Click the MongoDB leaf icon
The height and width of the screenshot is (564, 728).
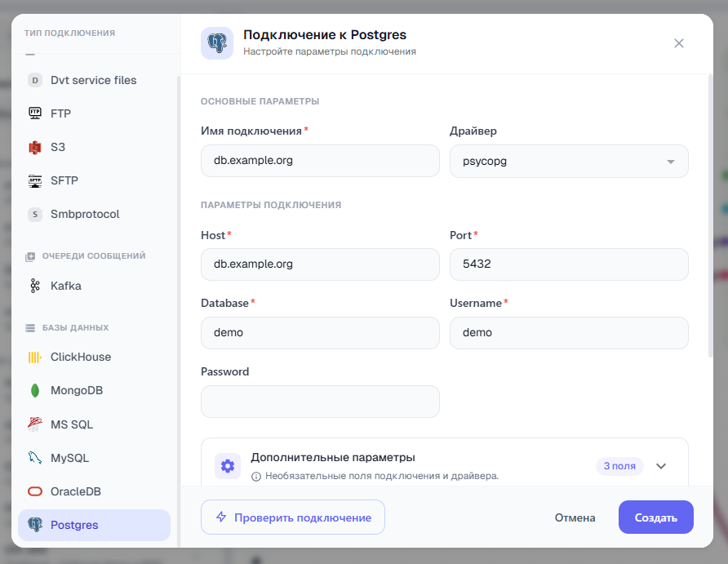click(x=35, y=390)
